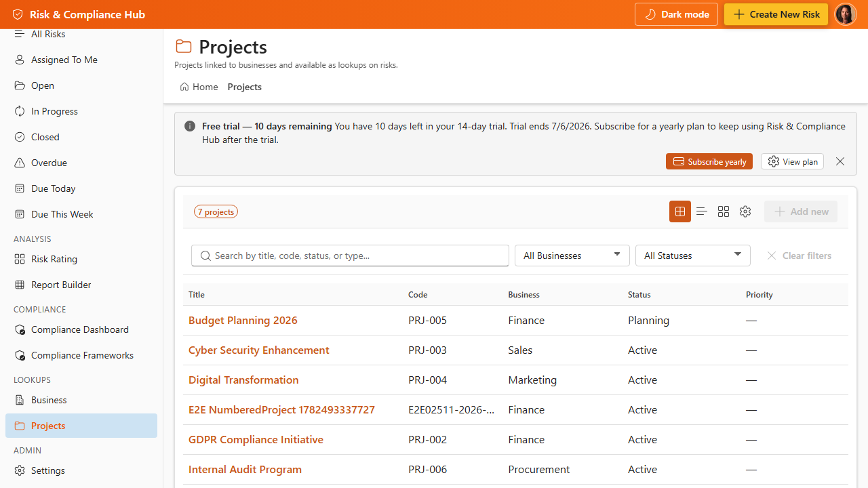Screen dimensions: 868x488
Task: Click the Business building icon
Action: pyautogui.click(x=20, y=400)
